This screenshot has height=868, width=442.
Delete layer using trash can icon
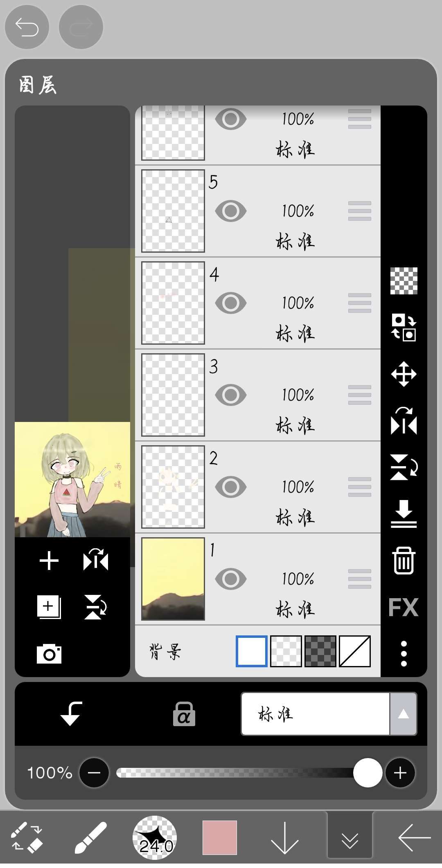tap(404, 561)
